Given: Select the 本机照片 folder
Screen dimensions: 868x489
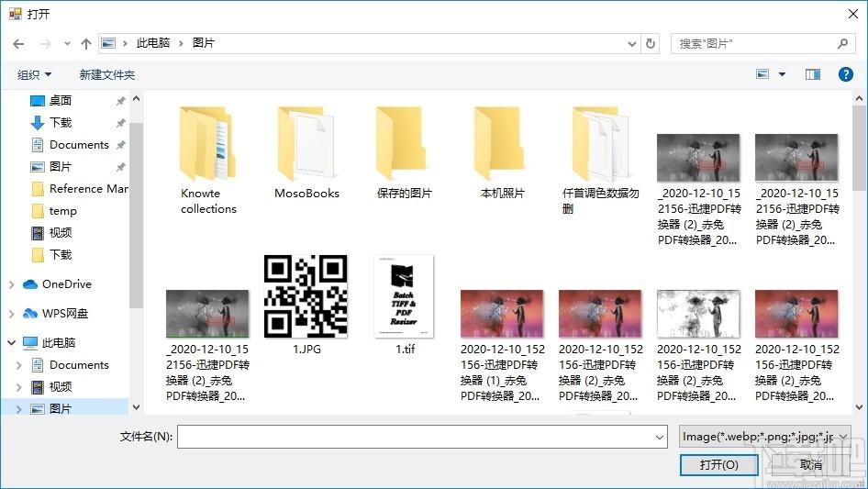Looking at the screenshot, I should 503,153.
